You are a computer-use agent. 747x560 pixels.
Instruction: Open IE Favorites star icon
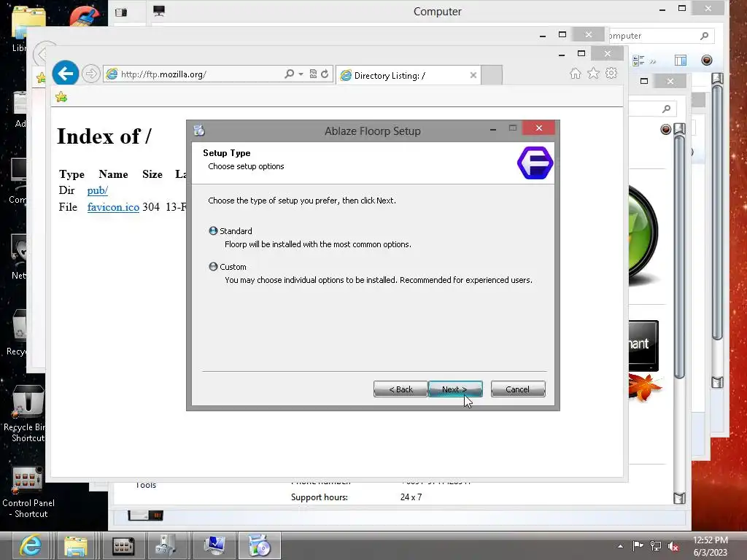coord(593,74)
